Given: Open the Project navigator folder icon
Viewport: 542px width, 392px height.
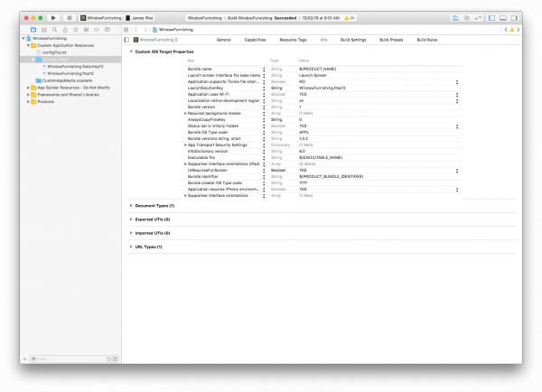Looking at the screenshot, I should [x=33, y=30].
